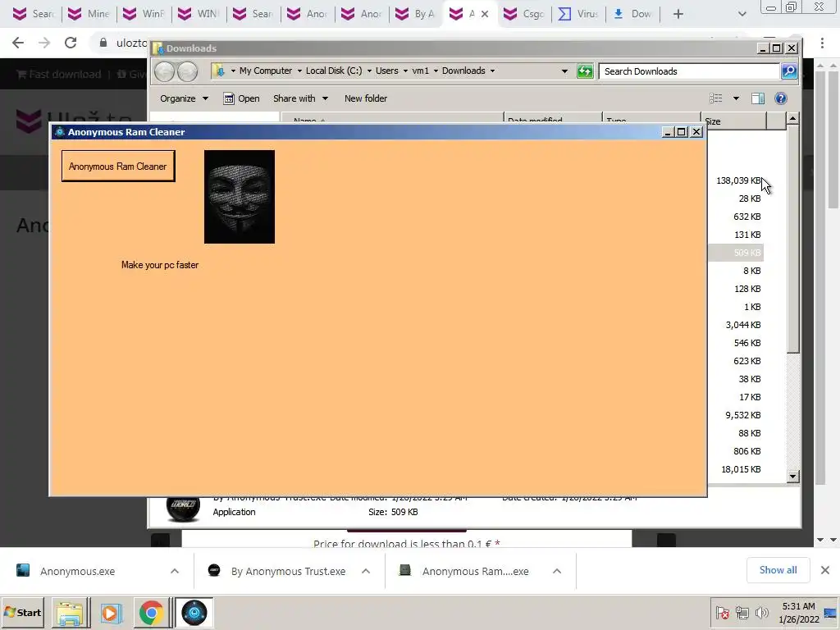Click the file list scroll down arrow
Image resolution: width=840 pixels, height=630 pixels.
pyautogui.click(x=793, y=477)
